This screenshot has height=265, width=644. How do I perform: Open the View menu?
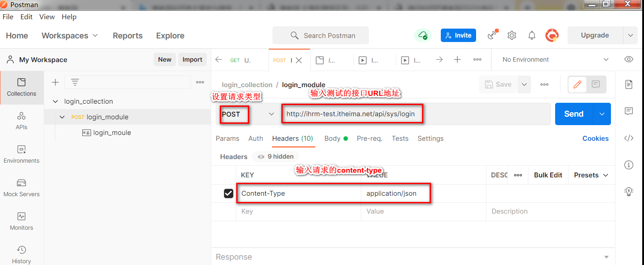[47, 17]
